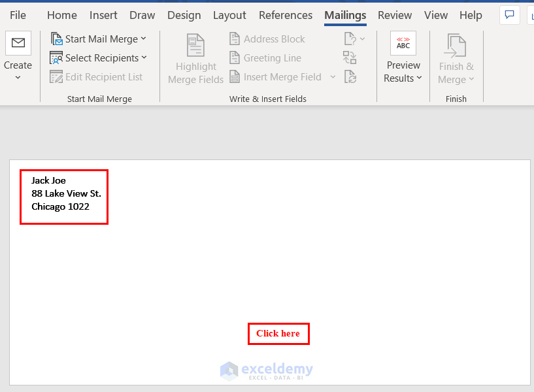Click the Update Labels icon

350,76
